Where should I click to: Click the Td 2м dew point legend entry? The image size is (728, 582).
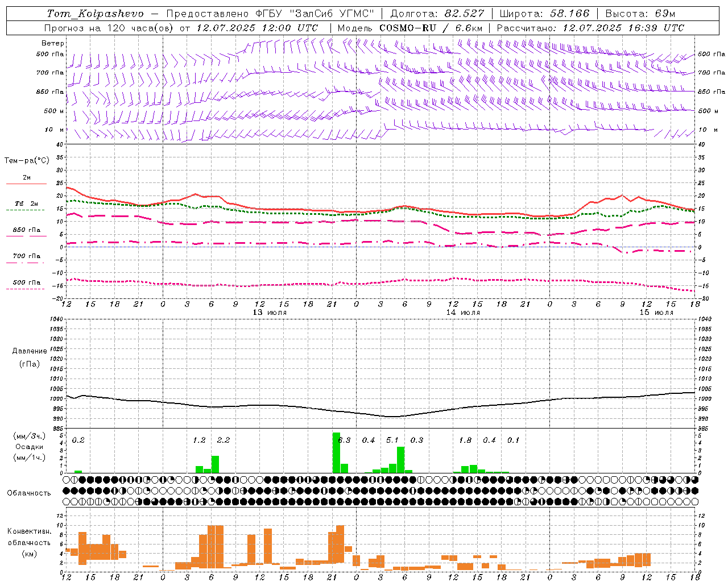27,203
